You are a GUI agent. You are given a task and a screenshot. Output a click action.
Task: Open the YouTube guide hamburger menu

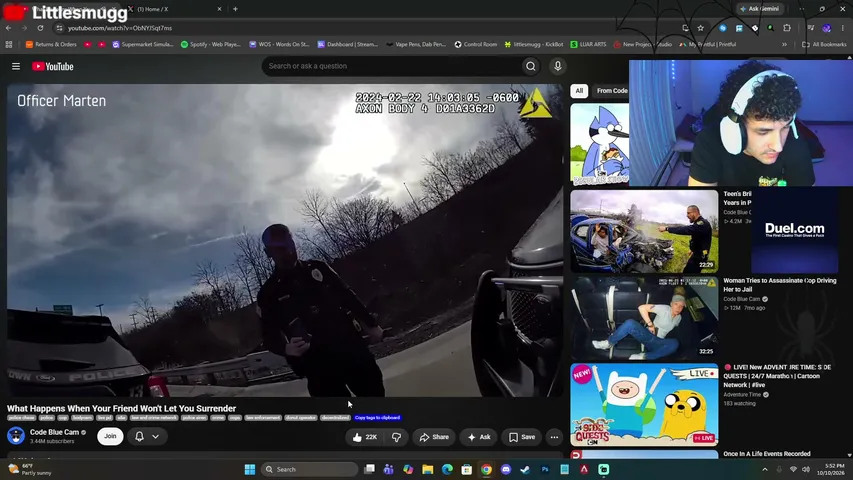[x=16, y=66]
